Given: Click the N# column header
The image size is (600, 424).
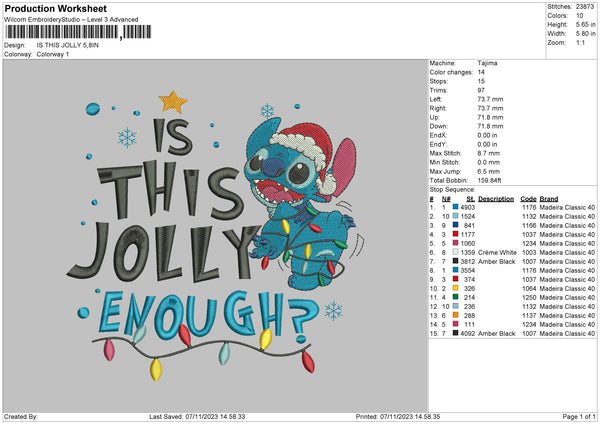Looking at the screenshot, I should coord(446,199).
